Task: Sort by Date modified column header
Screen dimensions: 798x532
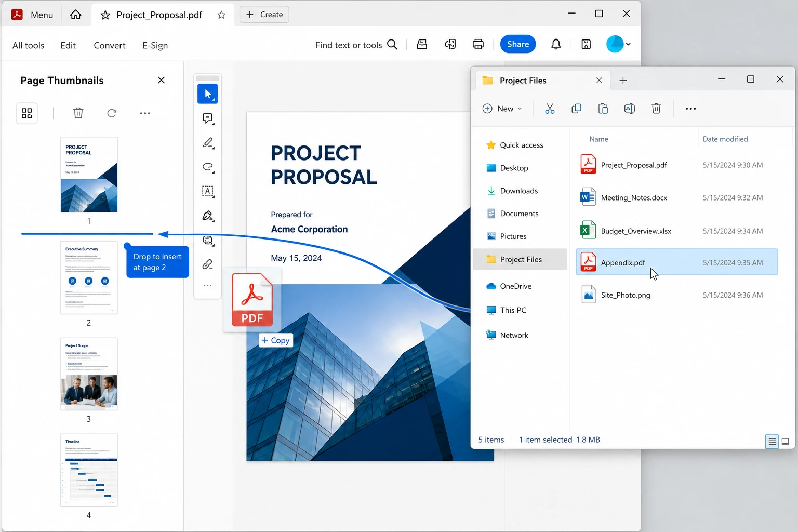Action: point(725,139)
